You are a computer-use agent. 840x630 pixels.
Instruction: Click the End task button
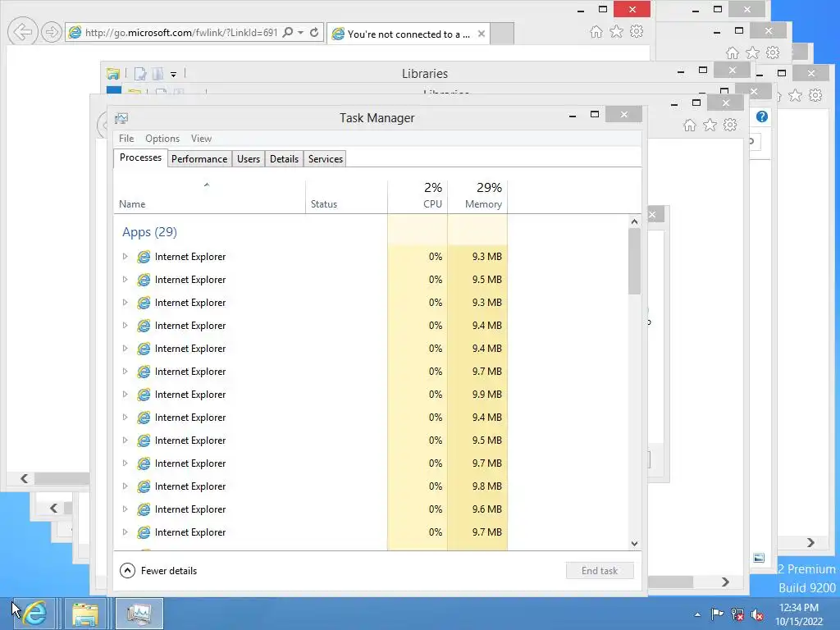click(x=600, y=571)
